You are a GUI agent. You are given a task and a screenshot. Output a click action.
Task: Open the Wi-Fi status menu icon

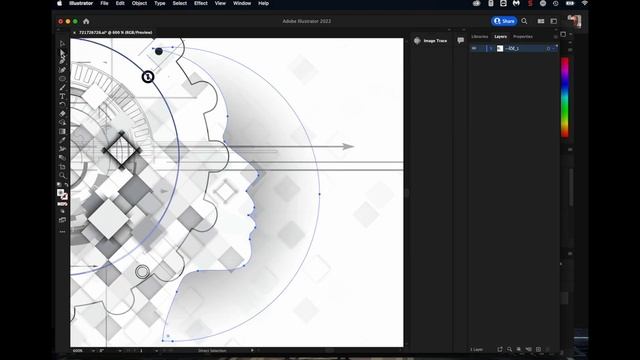coord(585,3)
